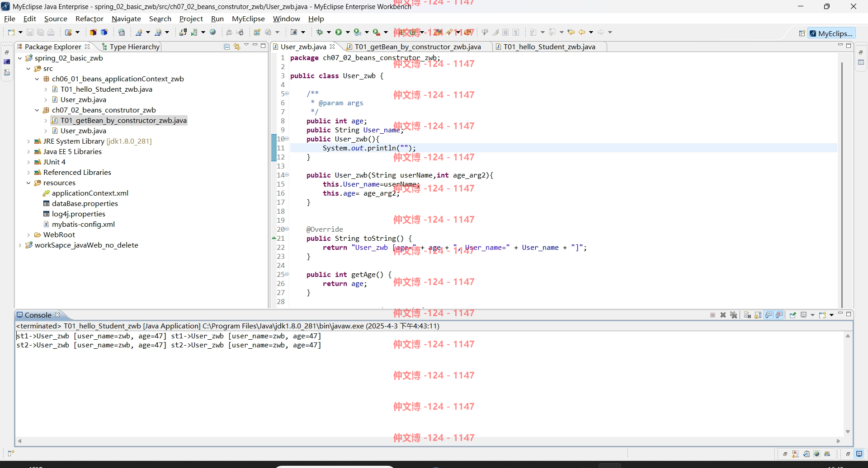Click the Console fast-view icon at bottom right
868x468 pixels.
(859, 454)
